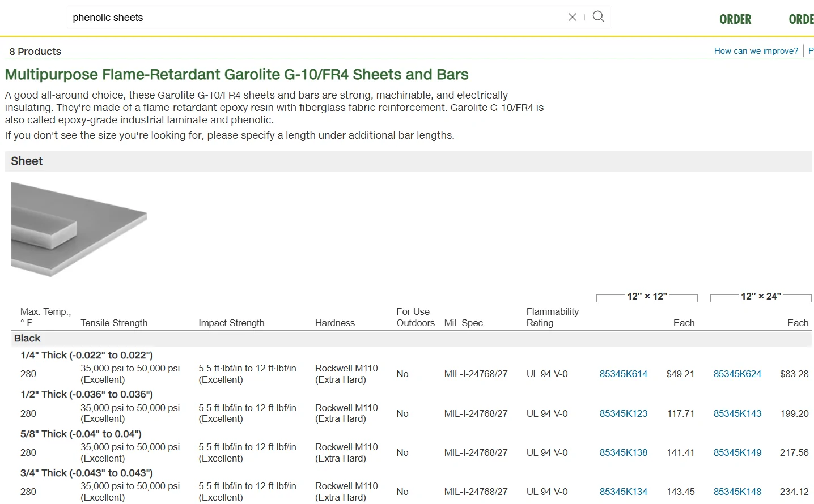Click the Max. Temp., °F column header
The height and width of the screenshot is (504, 814).
(x=45, y=318)
